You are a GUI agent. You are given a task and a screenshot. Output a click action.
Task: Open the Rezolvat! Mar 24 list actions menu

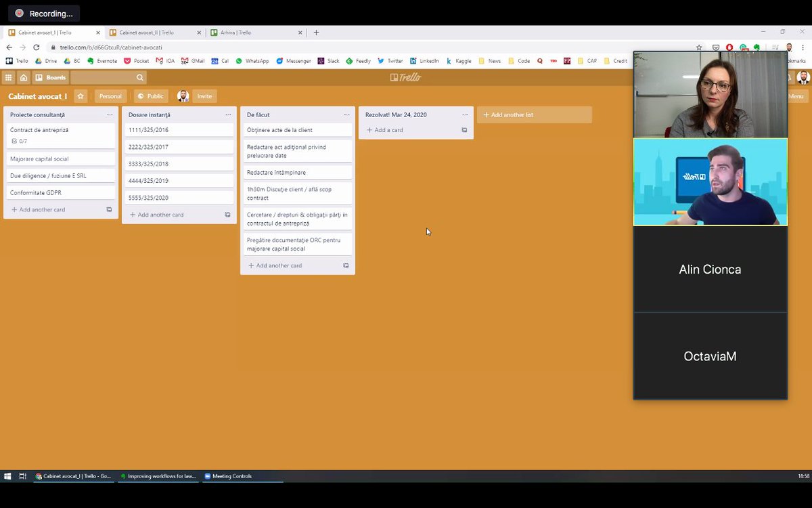(x=465, y=114)
